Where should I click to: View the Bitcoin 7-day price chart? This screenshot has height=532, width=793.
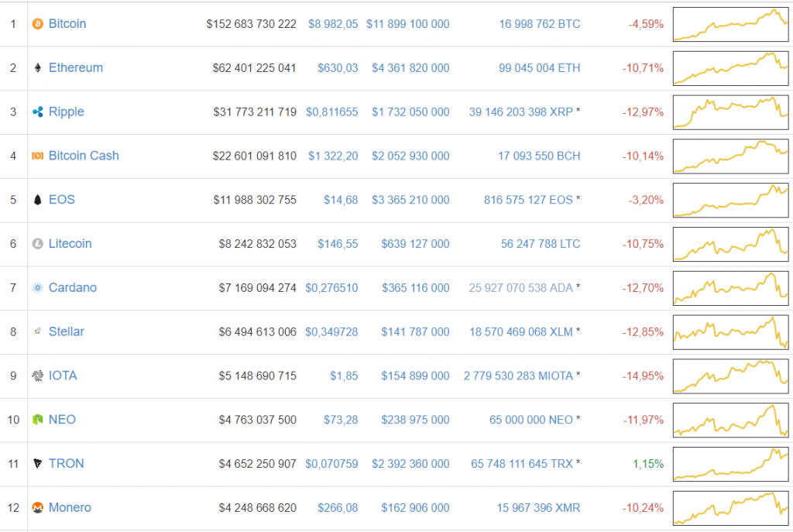pos(730,24)
